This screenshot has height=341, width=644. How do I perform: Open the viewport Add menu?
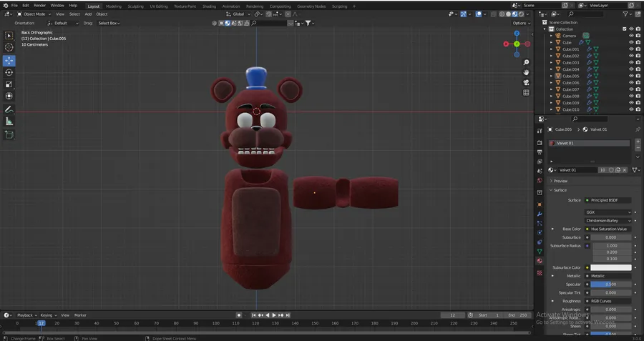pos(88,14)
